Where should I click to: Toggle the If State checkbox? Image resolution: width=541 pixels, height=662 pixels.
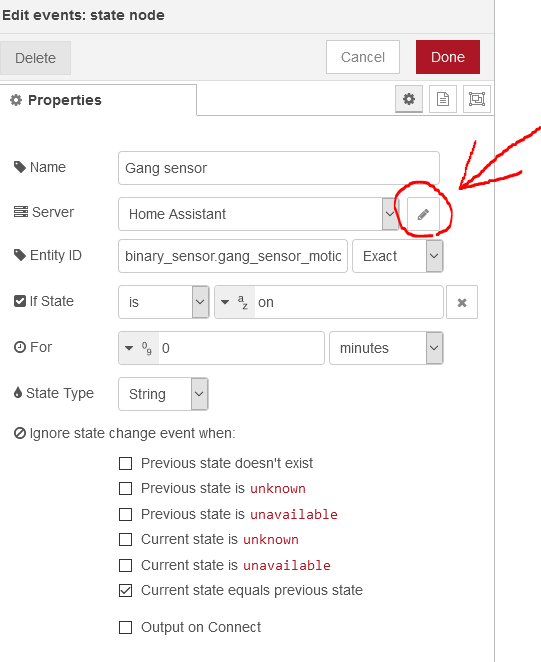click(20, 301)
